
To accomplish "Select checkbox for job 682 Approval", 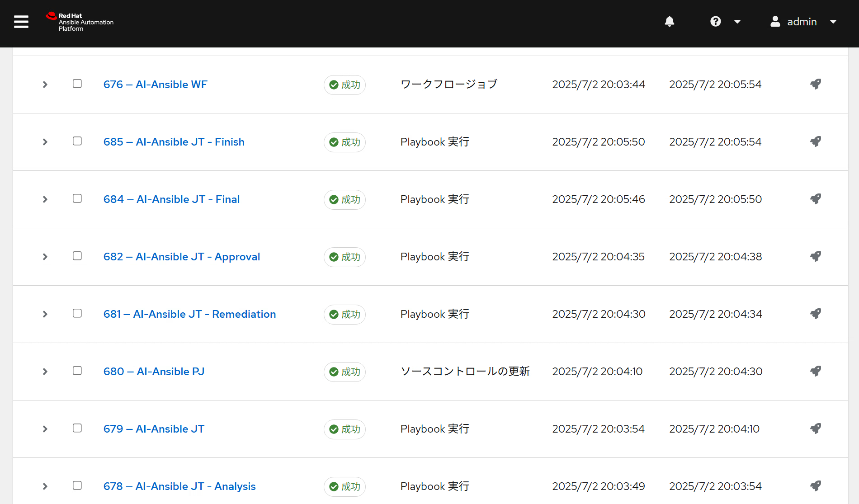I will 77,256.
